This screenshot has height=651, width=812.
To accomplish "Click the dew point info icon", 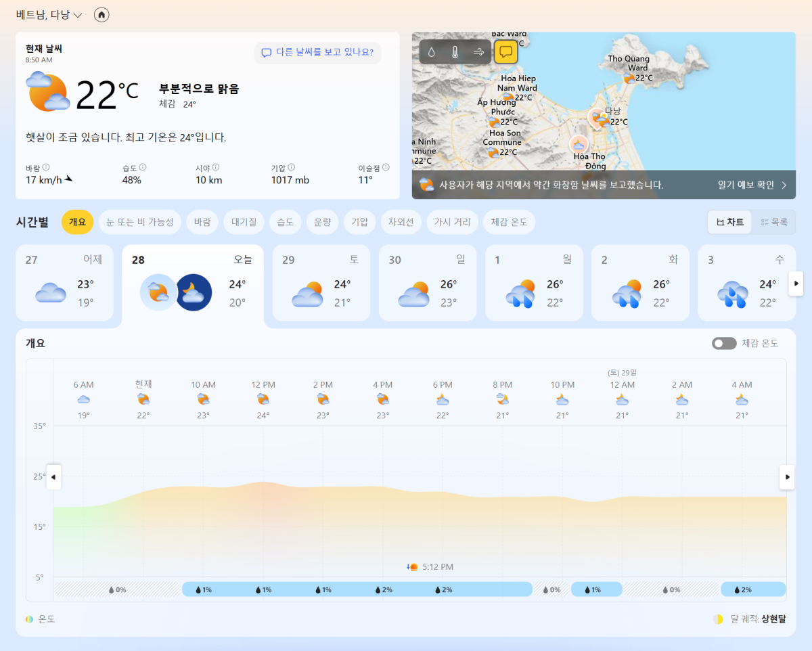I will click(x=386, y=167).
